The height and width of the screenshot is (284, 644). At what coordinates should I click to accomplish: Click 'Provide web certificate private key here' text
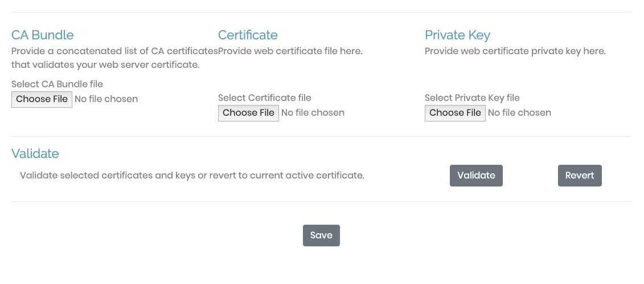[x=515, y=51]
